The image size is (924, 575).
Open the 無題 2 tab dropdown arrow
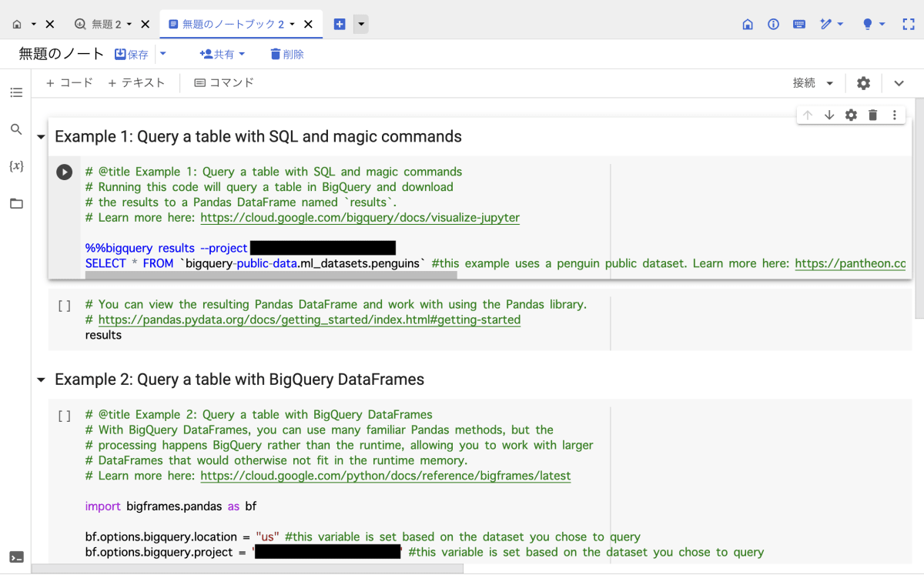point(129,25)
